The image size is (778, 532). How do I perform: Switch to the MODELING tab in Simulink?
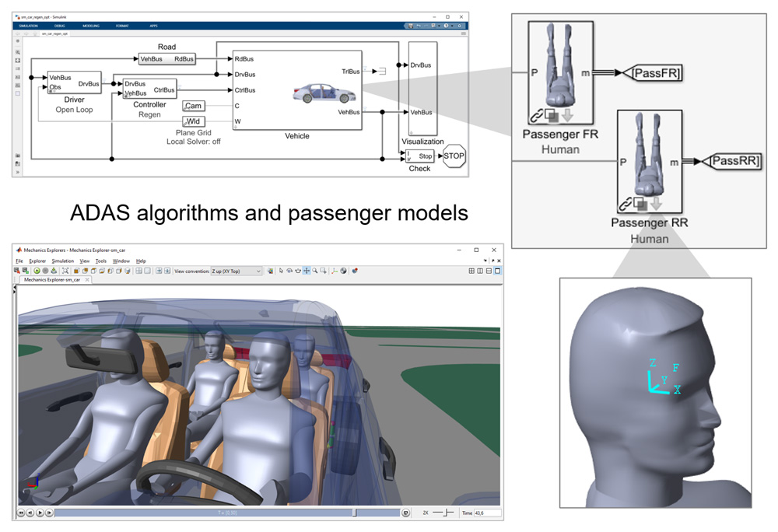pos(91,25)
